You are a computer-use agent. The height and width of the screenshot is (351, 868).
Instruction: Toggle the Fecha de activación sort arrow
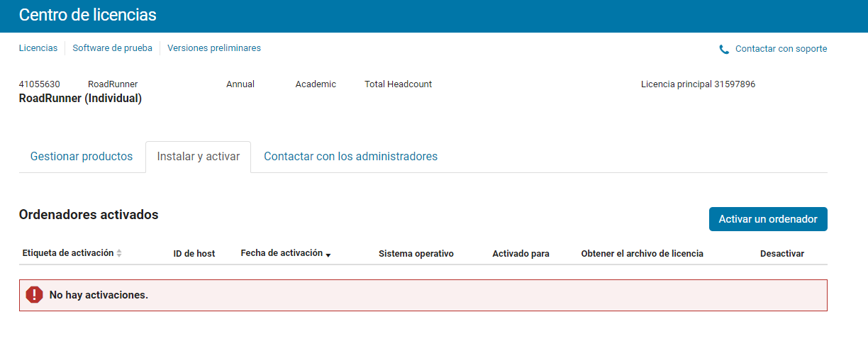(x=328, y=255)
